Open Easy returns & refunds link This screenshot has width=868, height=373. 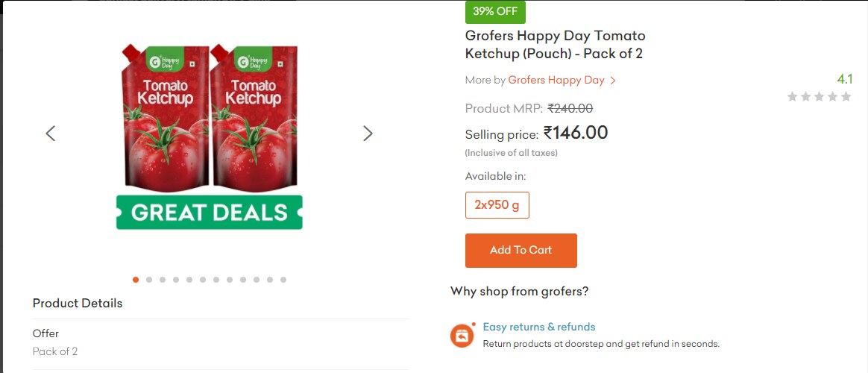(x=538, y=327)
